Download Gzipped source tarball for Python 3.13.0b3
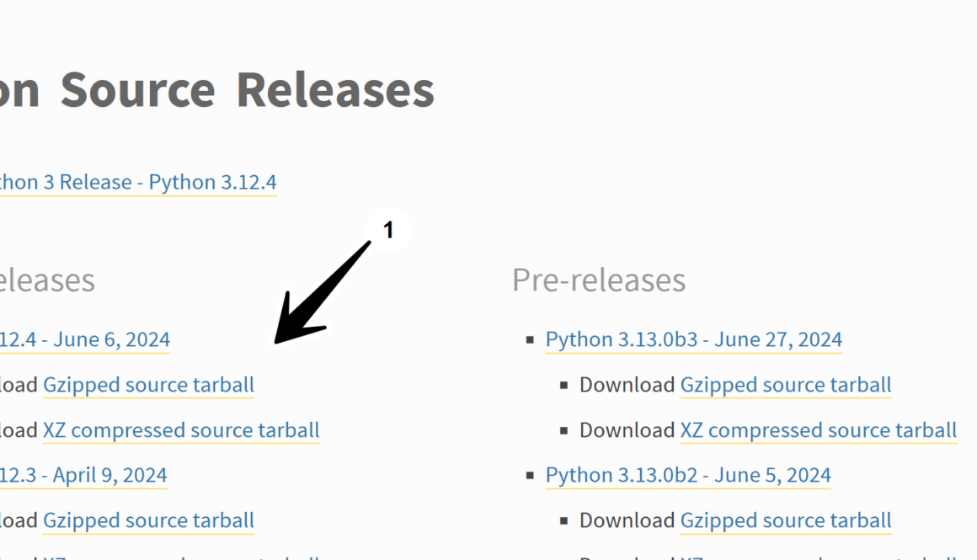The width and height of the screenshot is (977, 560). (785, 385)
